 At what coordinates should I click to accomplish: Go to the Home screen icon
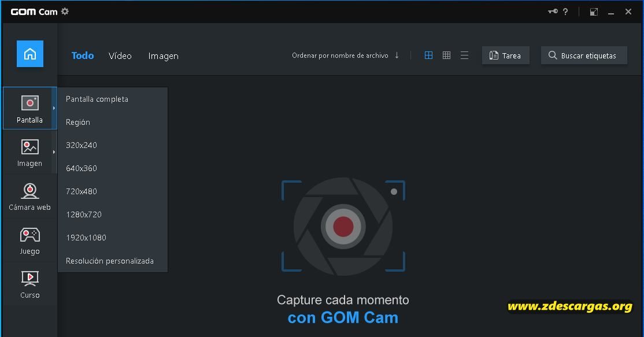(30, 54)
